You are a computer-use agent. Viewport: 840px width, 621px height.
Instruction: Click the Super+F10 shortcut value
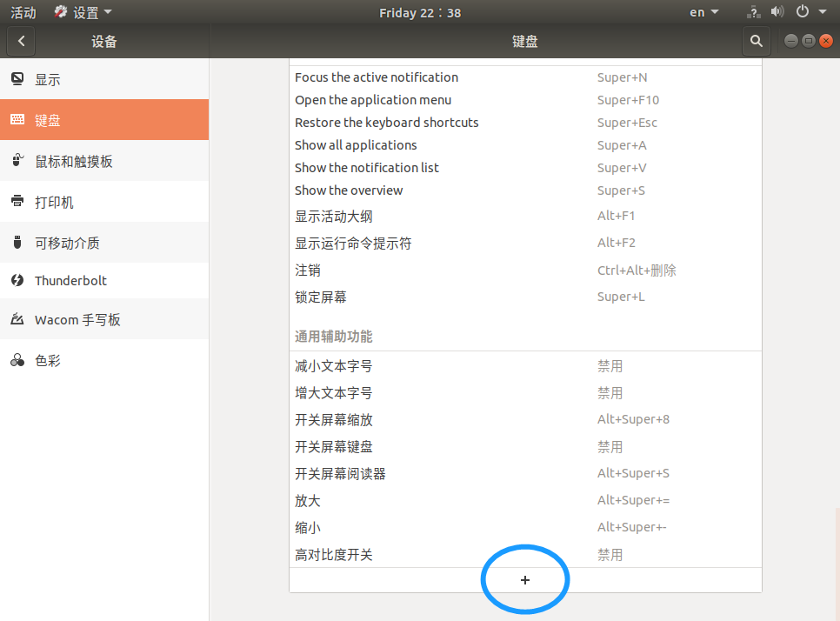coord(628,100)
